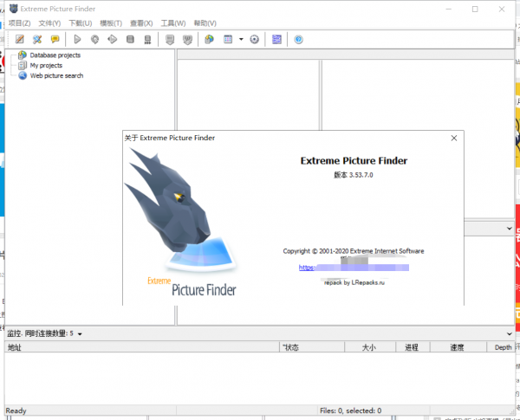Click the thumbnail view grid icon
The image size is (520, 420).
click(x=228, y=40)
